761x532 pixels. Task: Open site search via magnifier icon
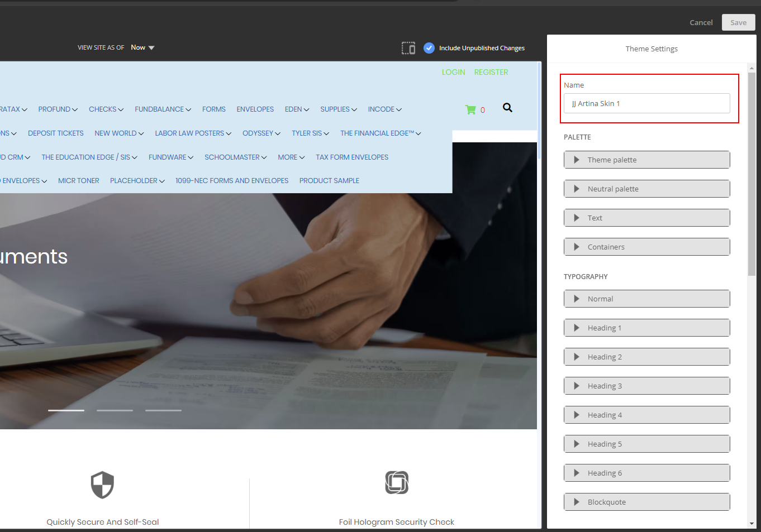coord(507,108)
